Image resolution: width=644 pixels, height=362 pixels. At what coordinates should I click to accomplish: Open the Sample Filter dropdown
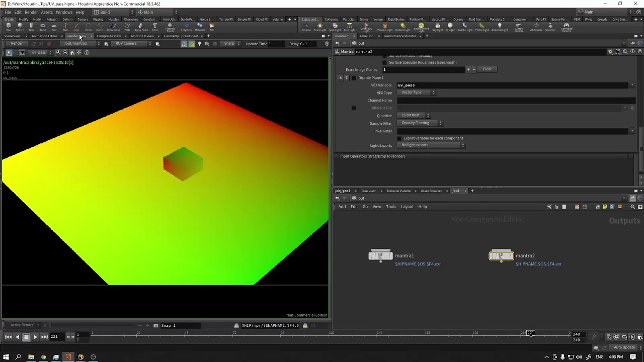click(421, 123)
